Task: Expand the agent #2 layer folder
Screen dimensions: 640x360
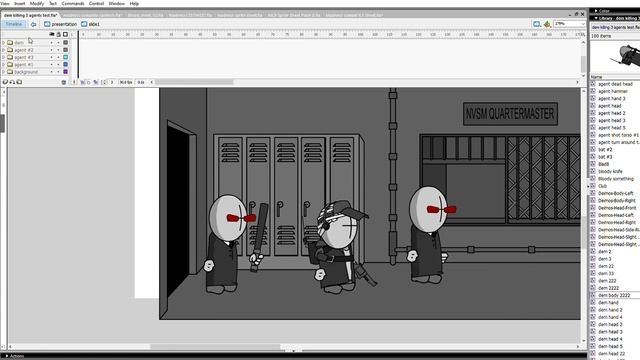Action: (4, 50)
